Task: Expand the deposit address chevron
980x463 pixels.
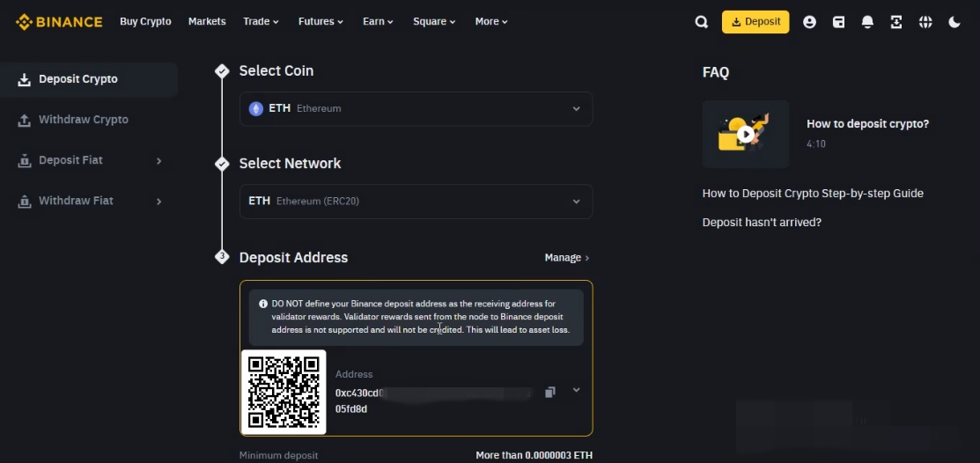Action: [577, 390]
